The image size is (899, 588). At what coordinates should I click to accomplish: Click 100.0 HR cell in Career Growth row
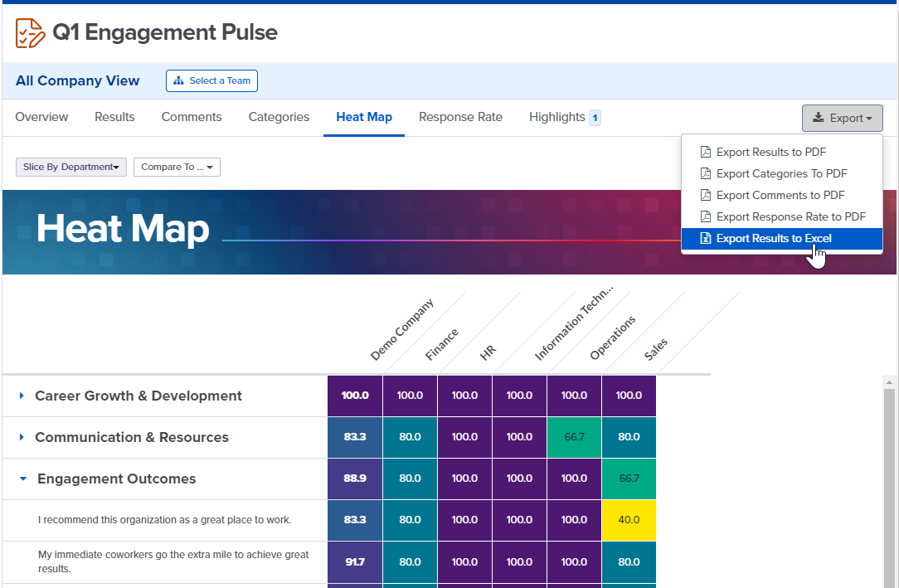click(x=464, y=396)
